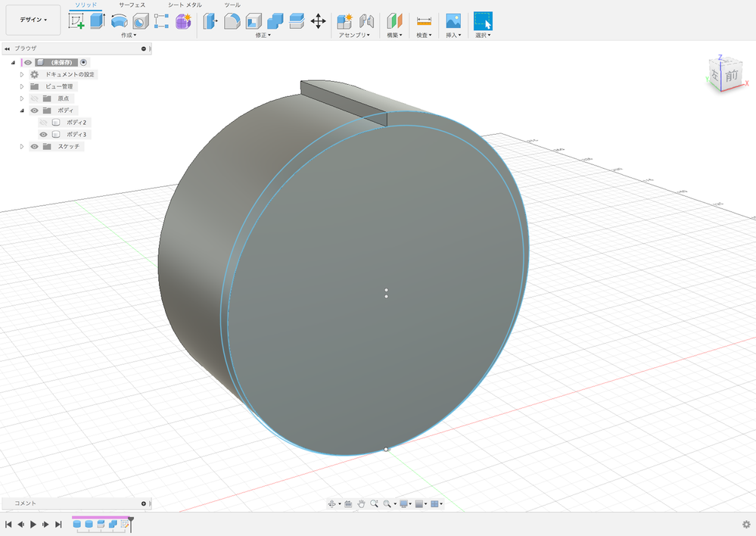Select the Revolve tool
This screenshot has height=536, width=756.
pos(119,21)
